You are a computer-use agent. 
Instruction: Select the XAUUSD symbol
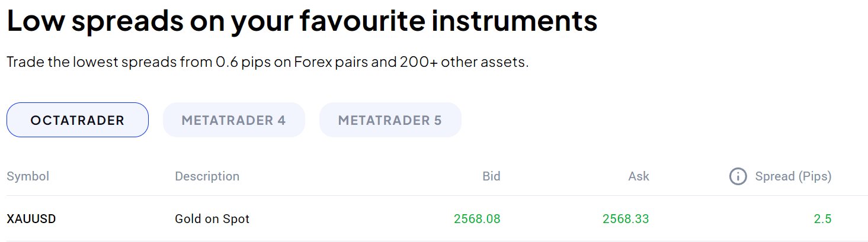coord(31,219)
